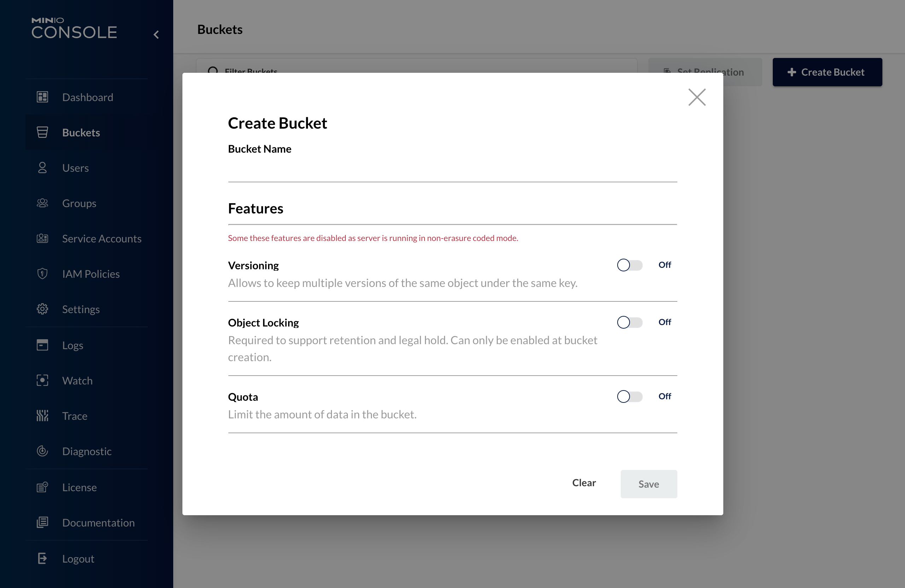
Task: Enable the Versioning toggle
Action: point(629,265)
